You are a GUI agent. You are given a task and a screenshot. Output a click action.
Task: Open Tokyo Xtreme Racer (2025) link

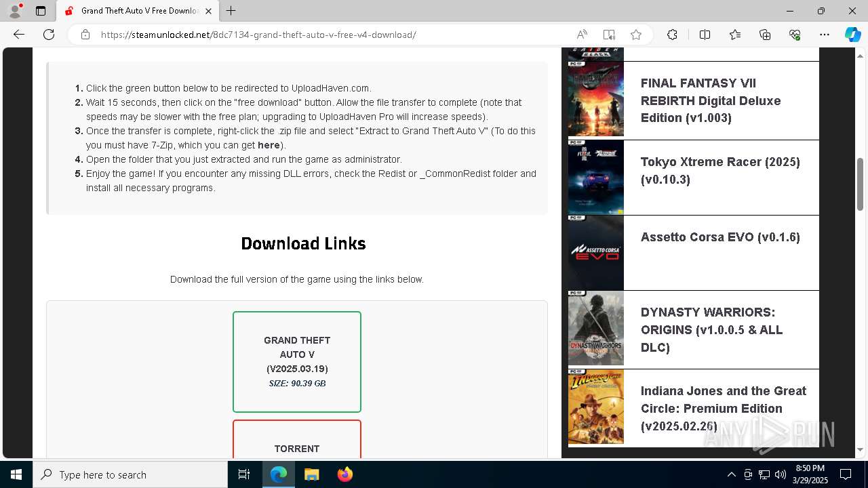point(720,170)
